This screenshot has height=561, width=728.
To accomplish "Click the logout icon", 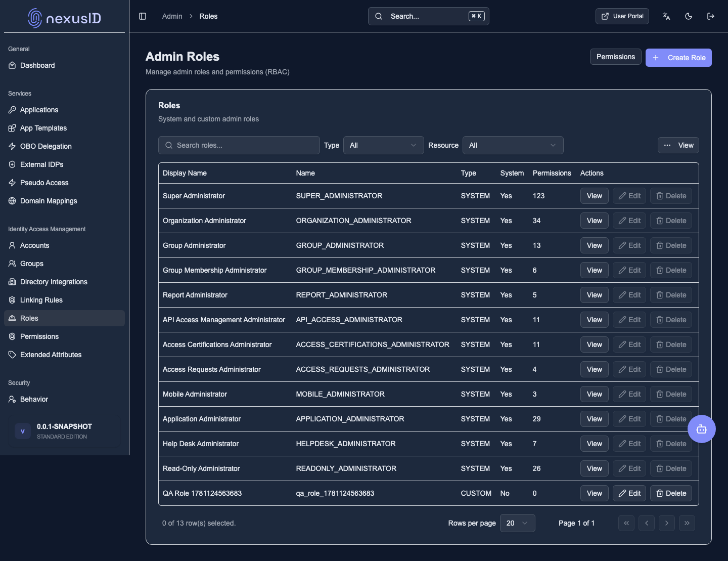I will coord(711,16).
